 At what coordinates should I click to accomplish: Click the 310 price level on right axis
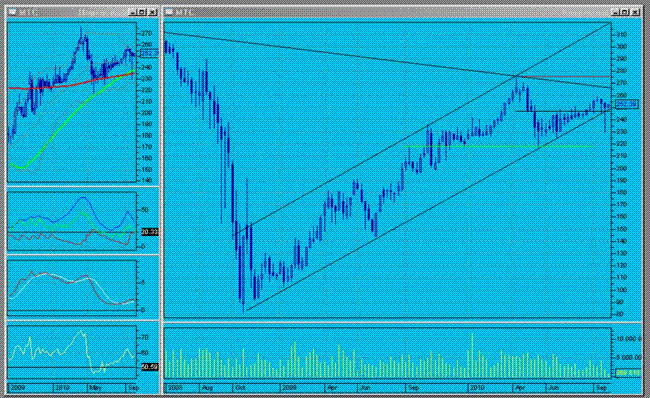[x=621, y=34]
